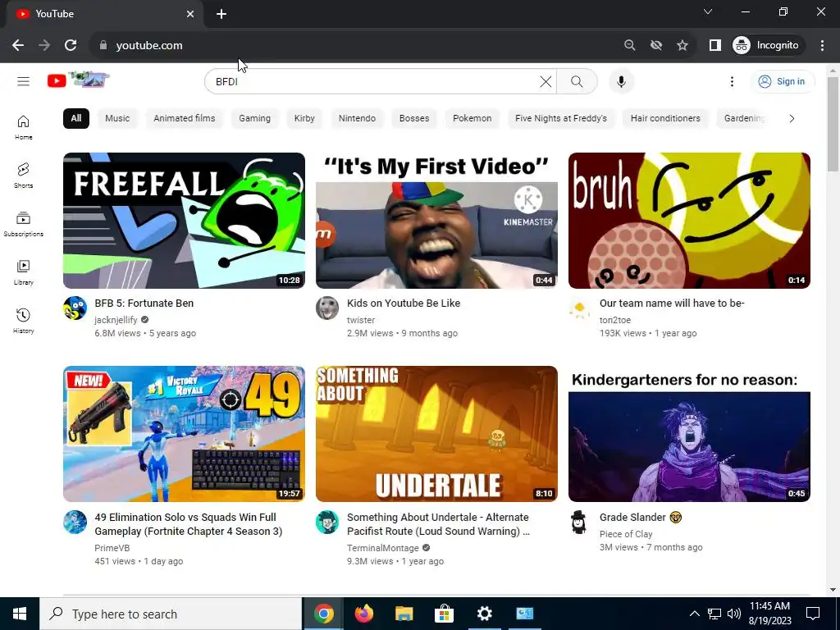Open Library in the sidebar
This screenshot has width=840, height=630.
[23, 272]
